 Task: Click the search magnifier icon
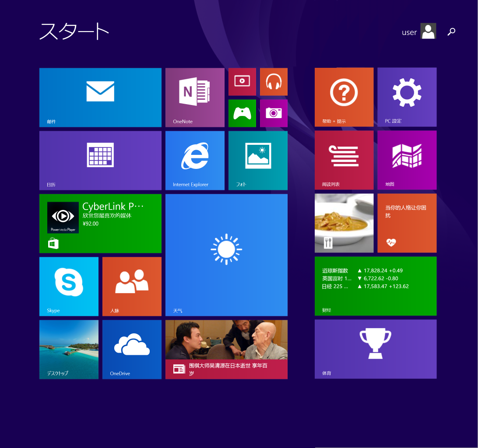tap(451, 31)
